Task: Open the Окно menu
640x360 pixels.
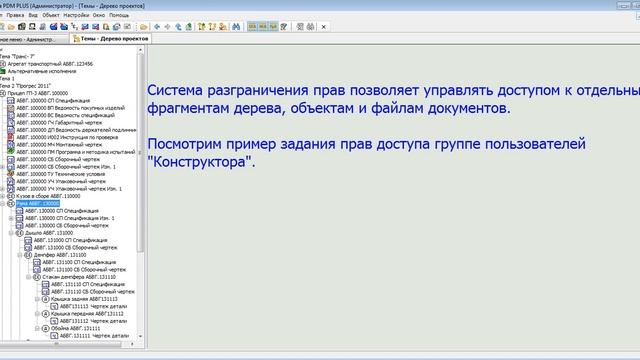Action: (99, 15)
